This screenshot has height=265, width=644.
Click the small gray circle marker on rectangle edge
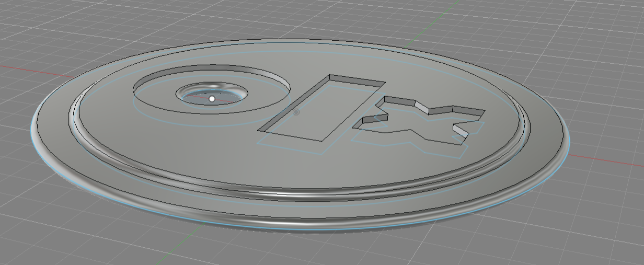point(296,112)
